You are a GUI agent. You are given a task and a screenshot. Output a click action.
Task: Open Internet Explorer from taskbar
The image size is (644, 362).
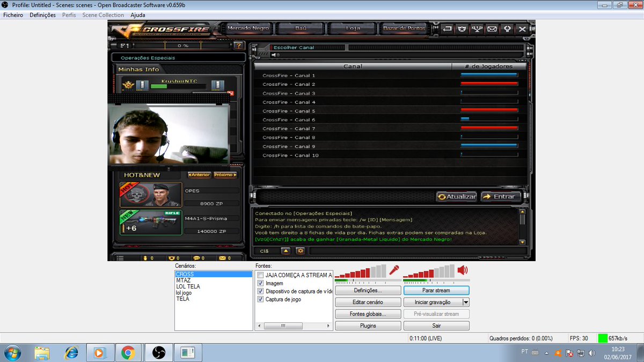click(71, 352)
